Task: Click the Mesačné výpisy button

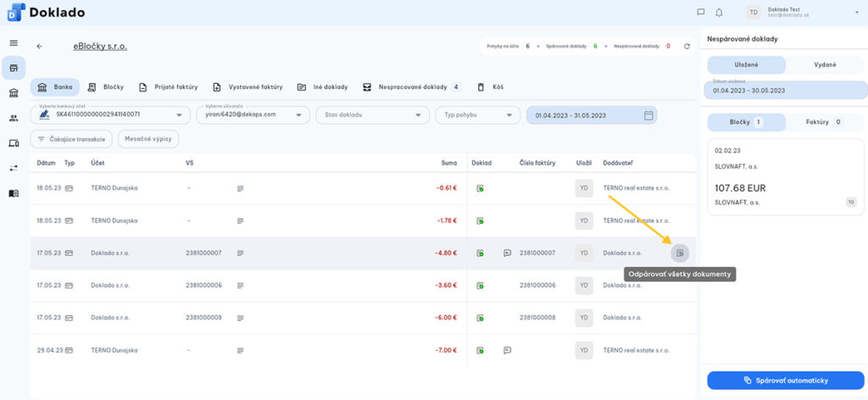Action: [x=148, y=139]
